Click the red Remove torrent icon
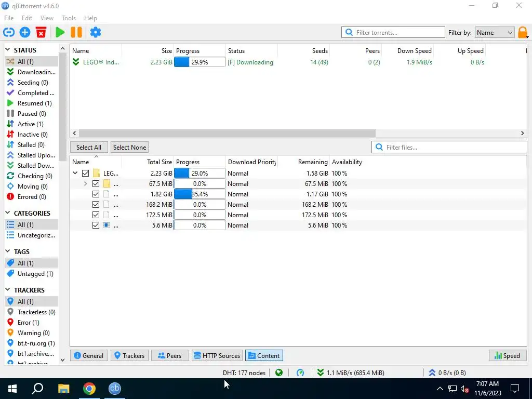Viewport: 532px width, 399px height. pyautogui.click(x=41, y=33)
